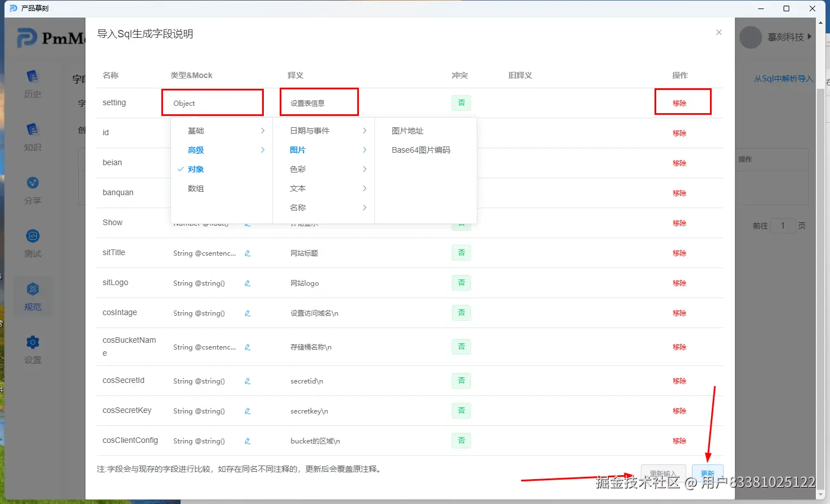
Task: Select 高级 in the type menu
Action: 221,150
